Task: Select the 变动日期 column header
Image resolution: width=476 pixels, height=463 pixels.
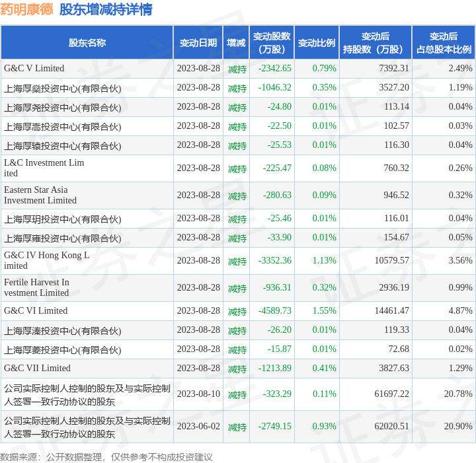Action: point(198,43)
